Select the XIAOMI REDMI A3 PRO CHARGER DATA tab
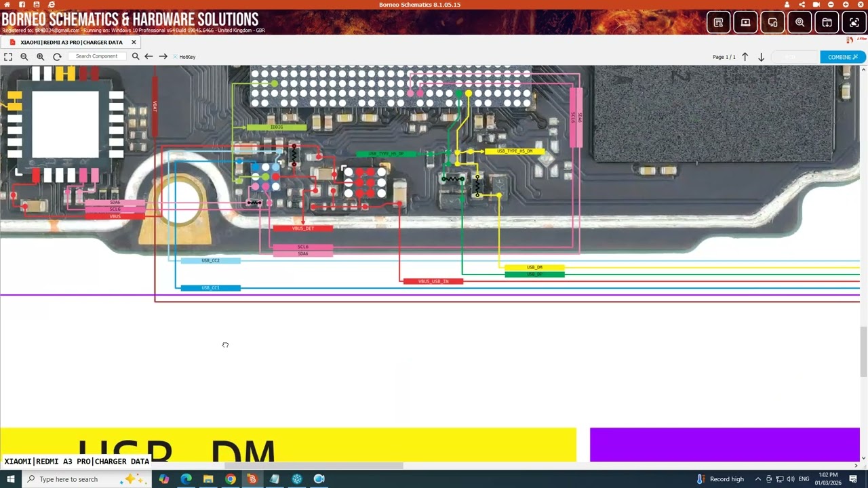This screenshot has height=488, width=868. (x=71, y=42)
